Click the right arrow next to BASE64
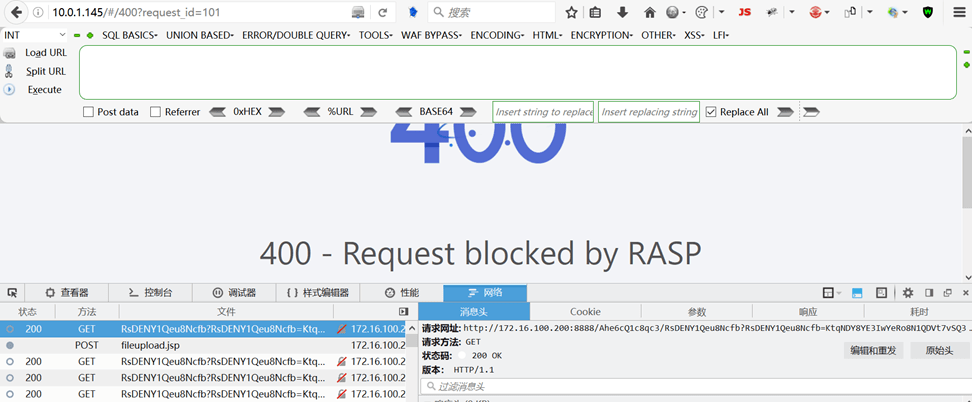The width and height of the screenshot is (972, 402). tap(467, 112)
